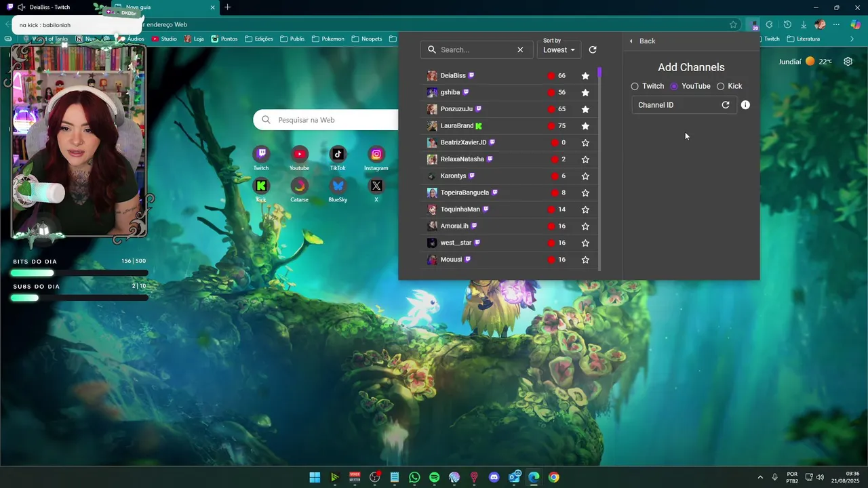The height and width of the screenshot is (488, 868).
Task: Open the Karontys channel row
Action: point(509,176)
